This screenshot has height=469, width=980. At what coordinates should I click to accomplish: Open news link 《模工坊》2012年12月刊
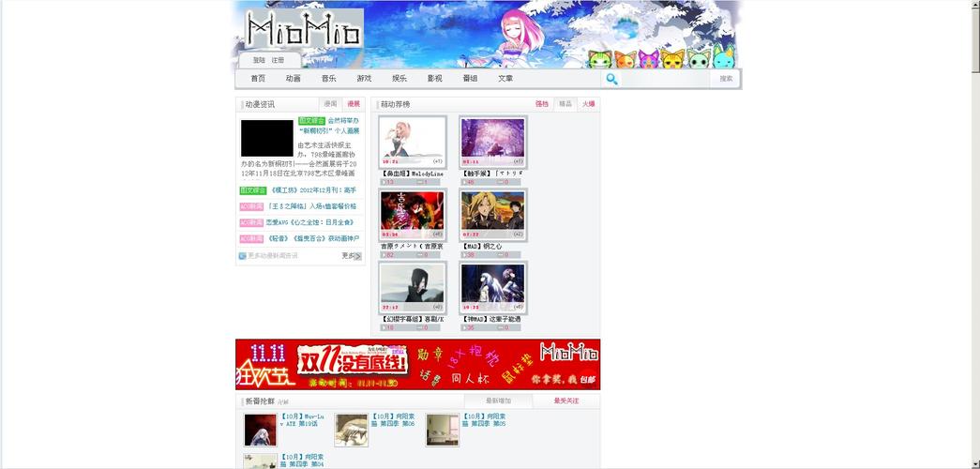click(314, 190)
